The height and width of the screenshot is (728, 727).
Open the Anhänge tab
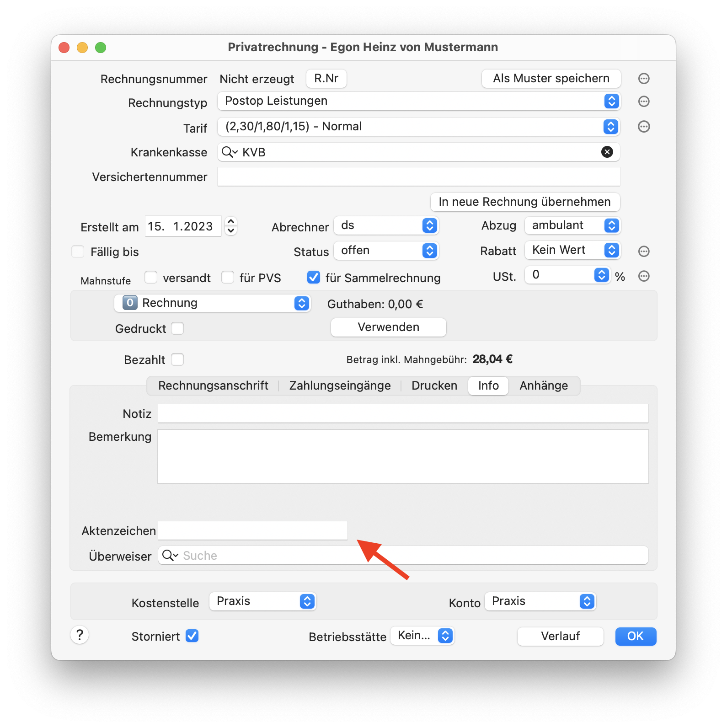pos(544,385)
